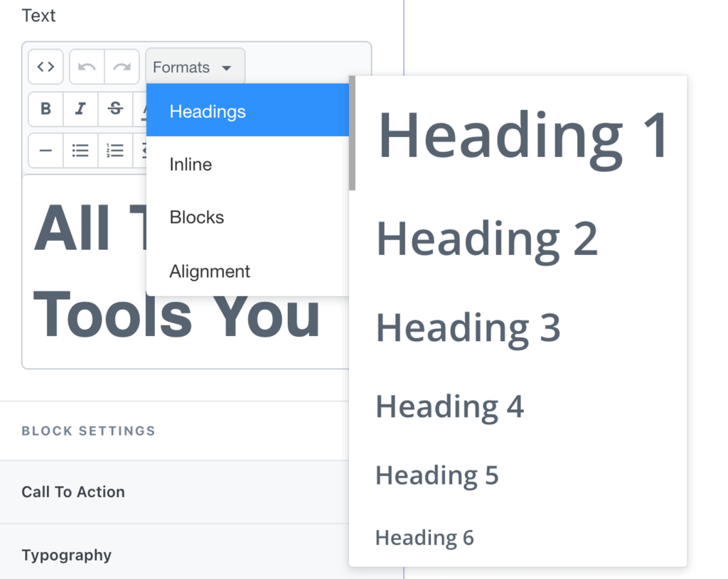
Task: Open the Blocks formats submenu
Action: point(196,217)
